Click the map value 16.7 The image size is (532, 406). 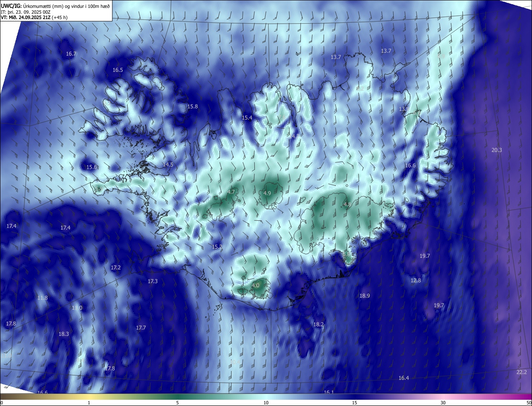tap(71, 54)
